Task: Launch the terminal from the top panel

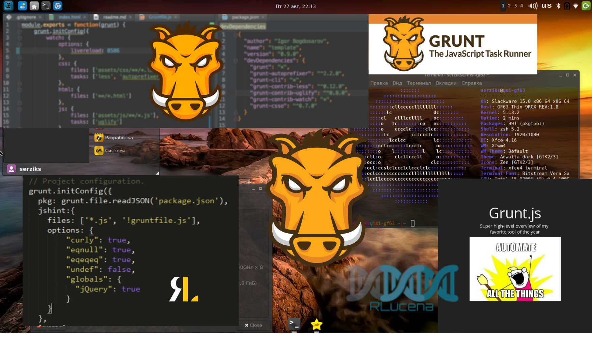Action: click(46, 6)
